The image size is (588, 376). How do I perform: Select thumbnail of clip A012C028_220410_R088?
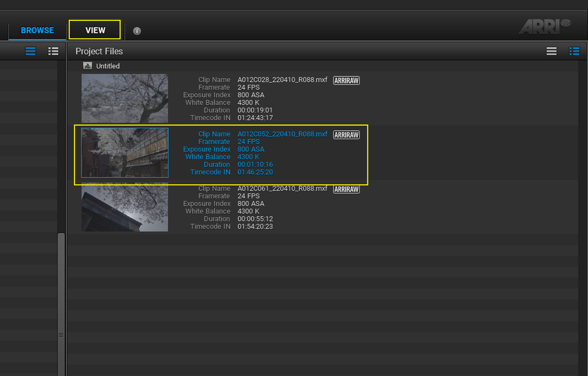pyautogui.click(x=125, y=98)
